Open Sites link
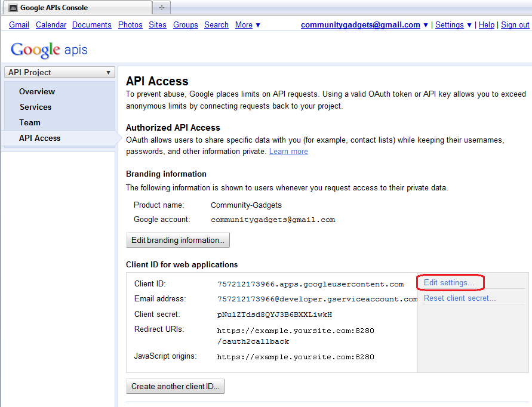The height and width of the screenshot is (407, 532). click(158, 24)
